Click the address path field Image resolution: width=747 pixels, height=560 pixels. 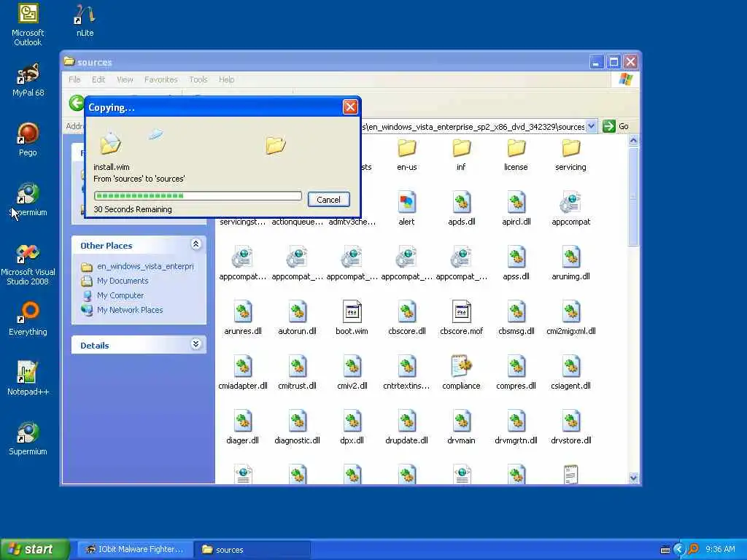(473, 127)
